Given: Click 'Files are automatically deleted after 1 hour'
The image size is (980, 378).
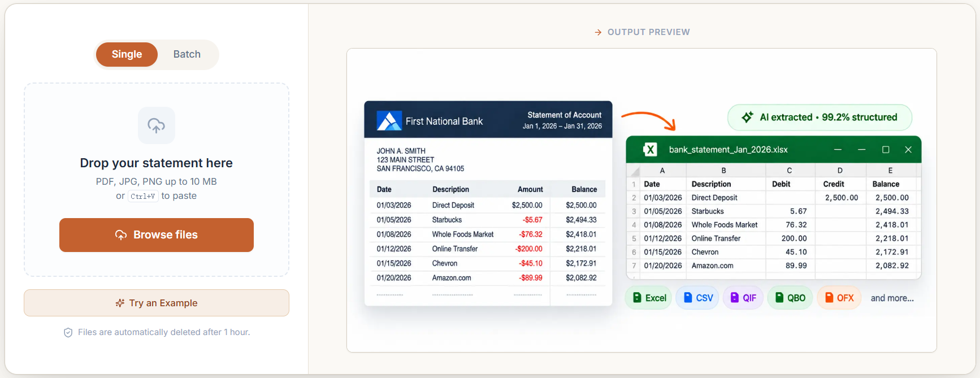Looking at the screenshot, I should [164, 332].
